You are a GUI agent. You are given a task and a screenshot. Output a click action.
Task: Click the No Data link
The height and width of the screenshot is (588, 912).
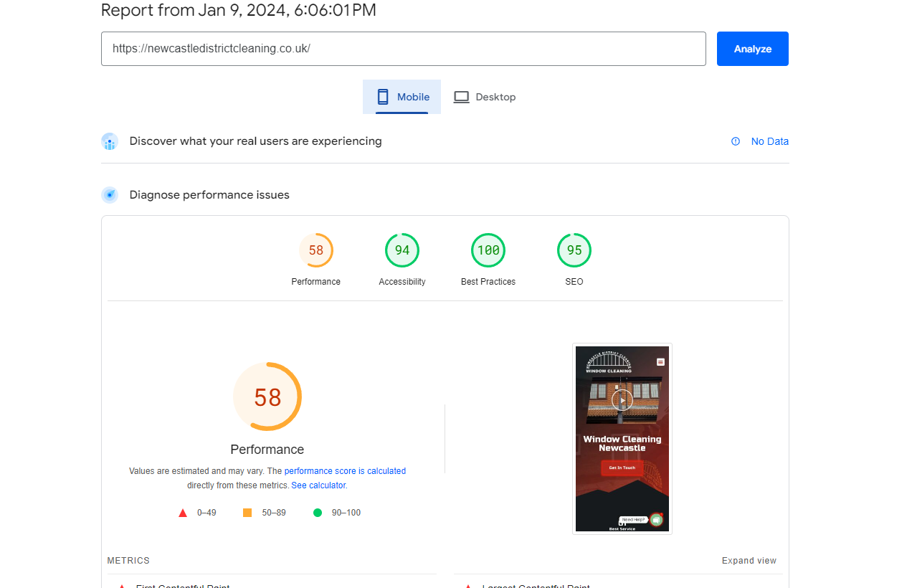tap(769, 141)
